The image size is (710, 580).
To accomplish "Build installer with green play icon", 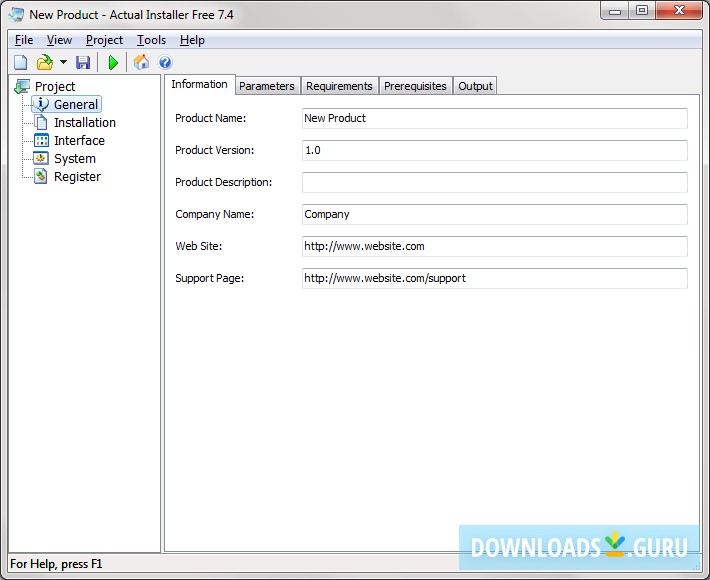I will point(113,62).
